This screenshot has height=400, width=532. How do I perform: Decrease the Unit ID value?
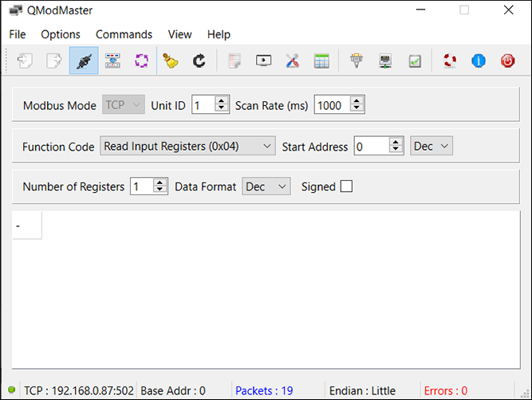(x=222, y=108)
